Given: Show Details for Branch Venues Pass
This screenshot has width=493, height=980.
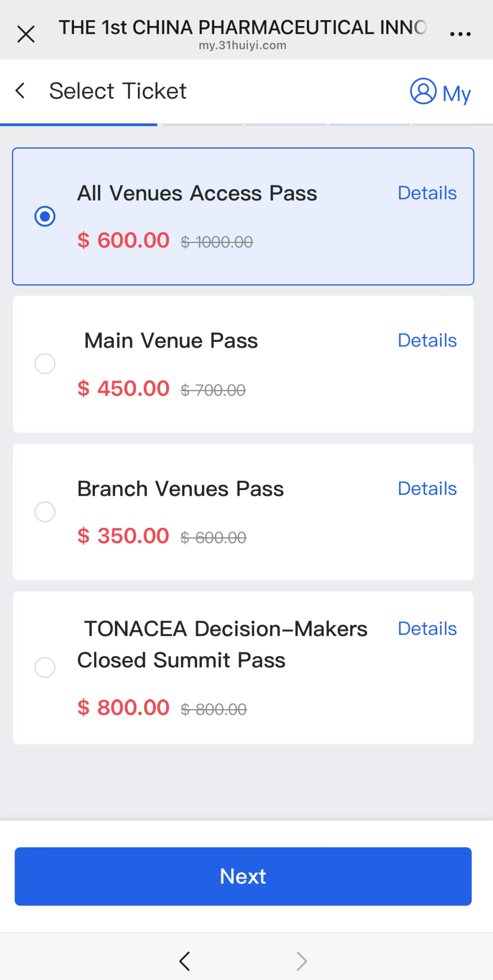Looking at the screenshot, I should point(427,489).
